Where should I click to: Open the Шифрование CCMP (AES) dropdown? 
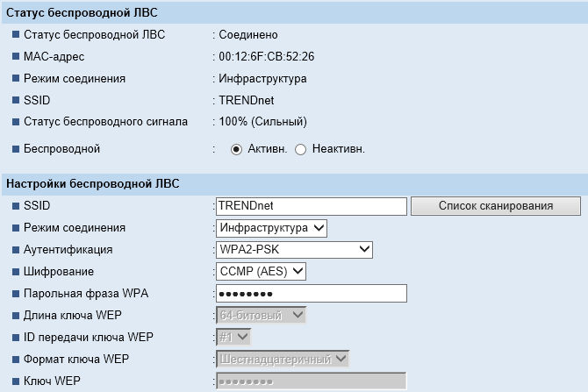[x=262, y=272]
